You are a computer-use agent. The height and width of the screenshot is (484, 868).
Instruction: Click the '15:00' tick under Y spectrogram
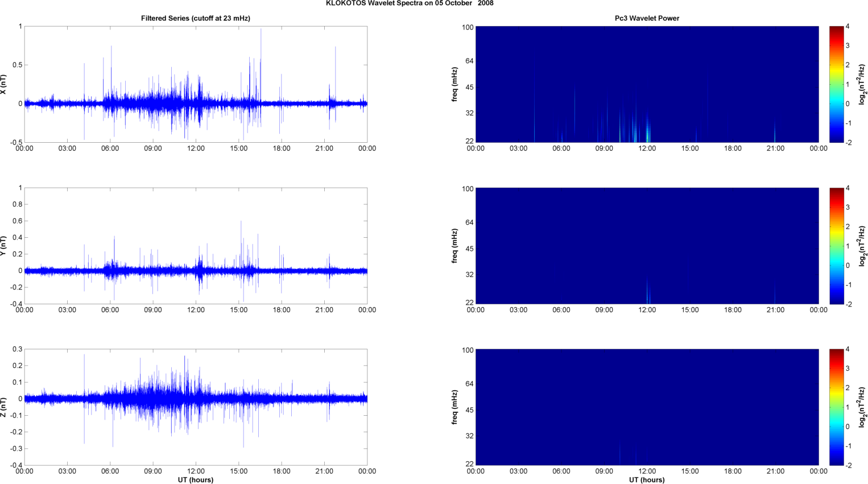689,310
